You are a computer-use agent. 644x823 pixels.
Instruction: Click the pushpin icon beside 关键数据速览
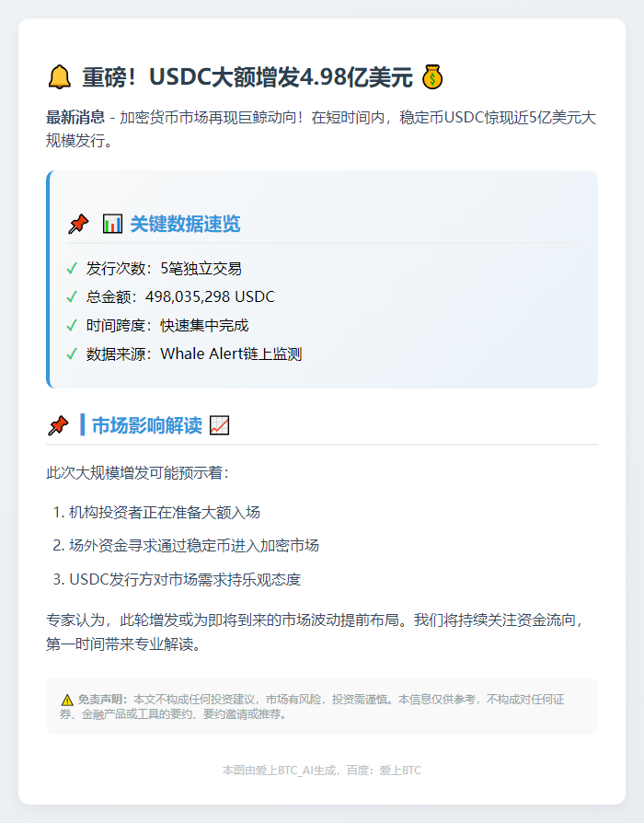(x=78, y=224)
